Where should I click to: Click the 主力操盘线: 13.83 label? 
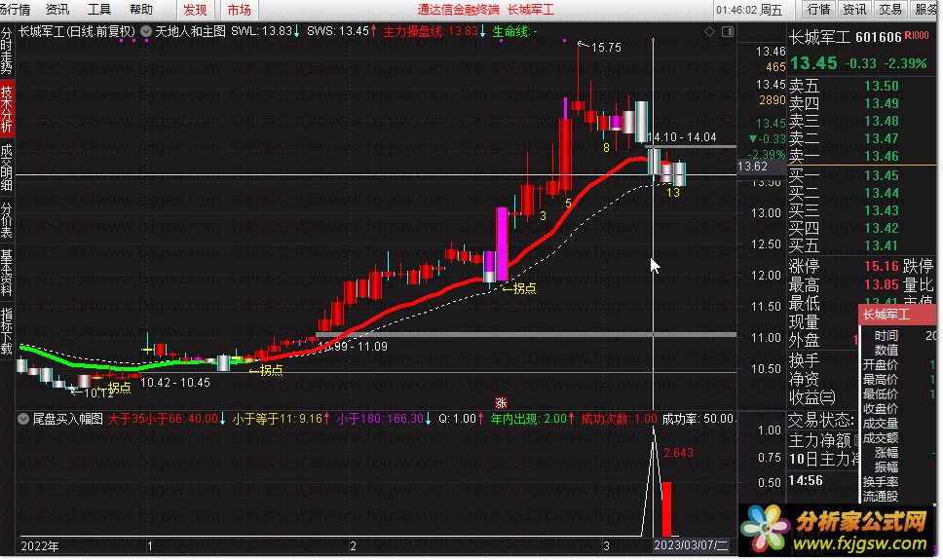(434, 31)
